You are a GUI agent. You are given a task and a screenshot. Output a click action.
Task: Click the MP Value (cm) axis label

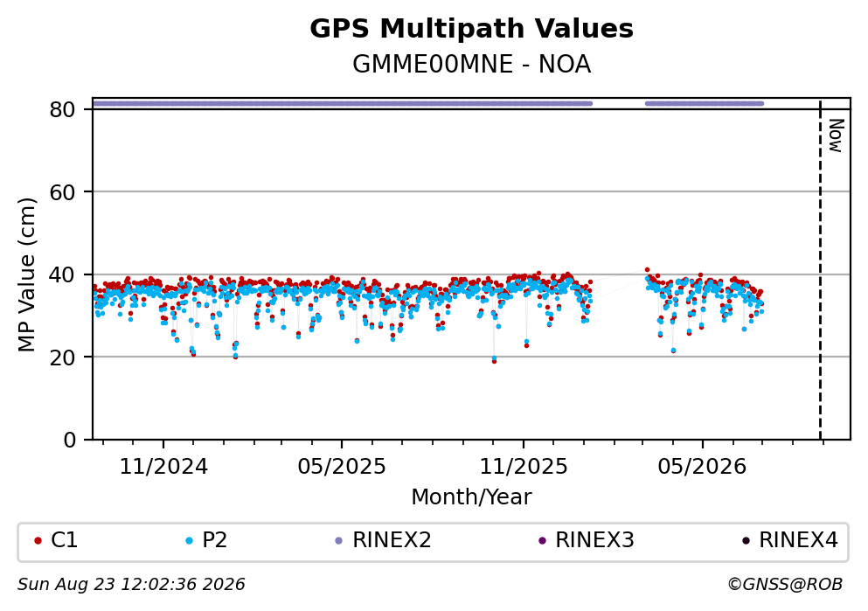pos(26,274)
